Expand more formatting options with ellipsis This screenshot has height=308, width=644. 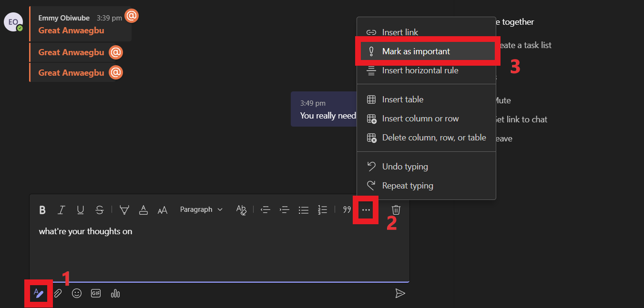pos(365,209)
